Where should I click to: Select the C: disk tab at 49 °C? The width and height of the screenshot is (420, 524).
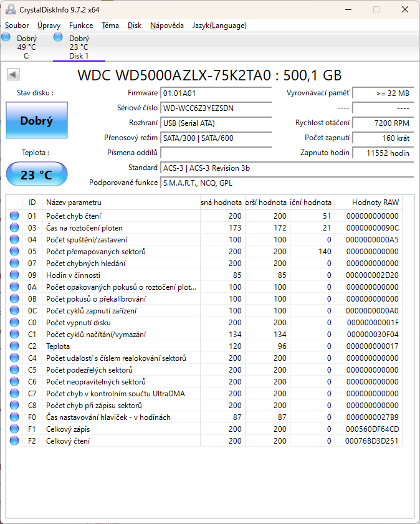27,47
